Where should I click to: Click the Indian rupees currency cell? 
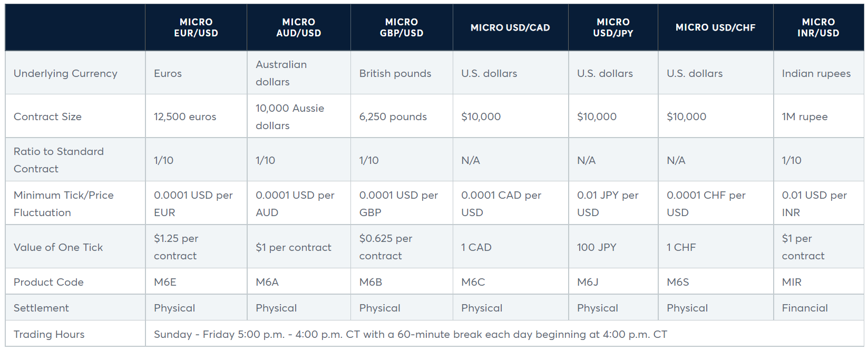point(816,73)
